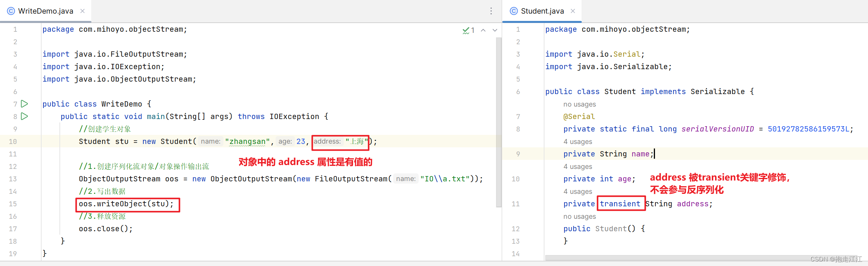Select the Student.java editor tab
Image resolution: width=868 pixels, height=266 pixels.
click(x=542, y=11)
